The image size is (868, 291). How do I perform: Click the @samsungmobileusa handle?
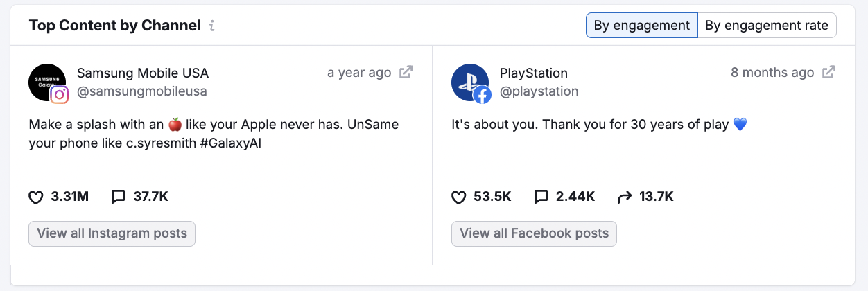click(141, 91)
